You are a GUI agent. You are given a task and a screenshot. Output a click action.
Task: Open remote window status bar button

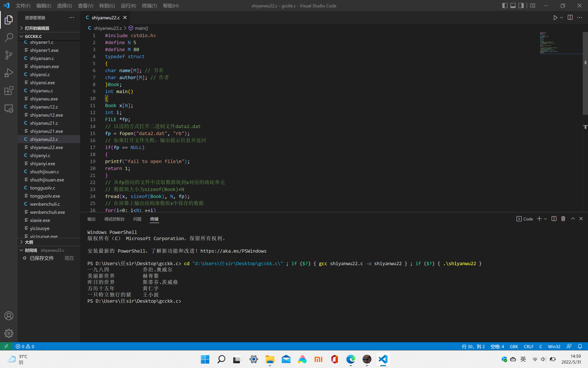(x=6, y=346)
